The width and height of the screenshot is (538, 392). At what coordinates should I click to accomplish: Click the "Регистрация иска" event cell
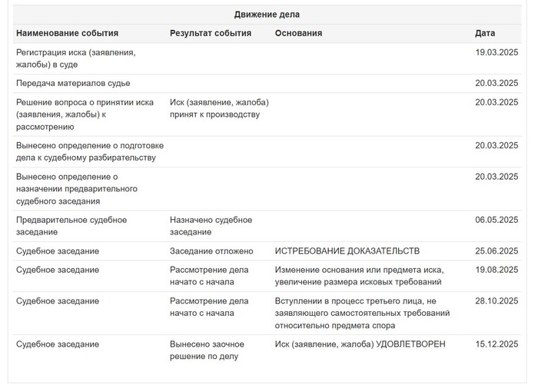75,58
